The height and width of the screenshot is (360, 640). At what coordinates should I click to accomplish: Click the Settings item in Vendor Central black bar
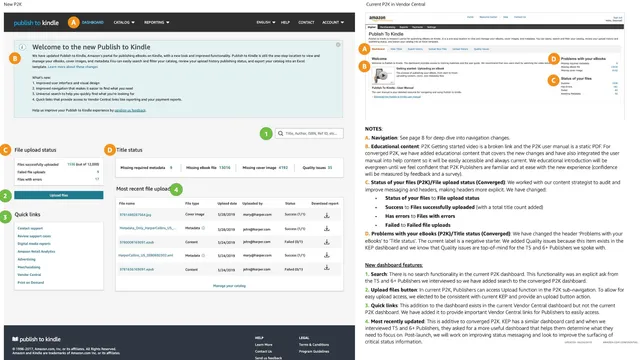click(x=431, y=27)
